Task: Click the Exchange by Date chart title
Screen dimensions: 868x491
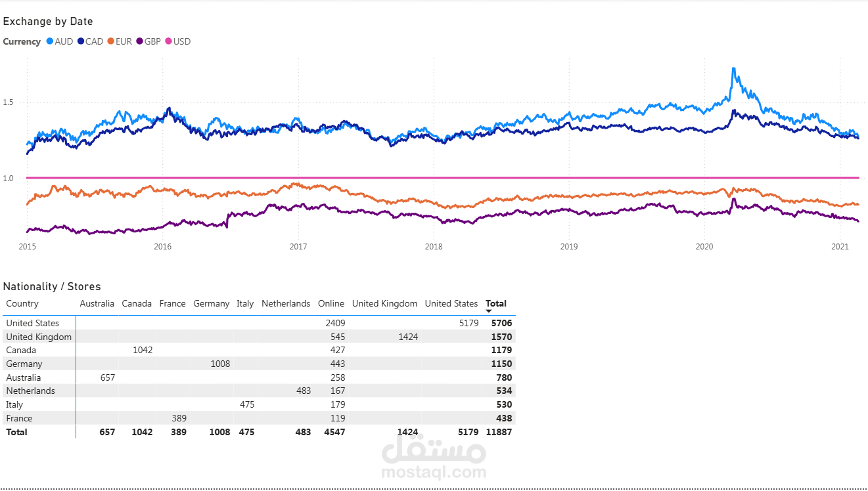Action: point(48,22)
